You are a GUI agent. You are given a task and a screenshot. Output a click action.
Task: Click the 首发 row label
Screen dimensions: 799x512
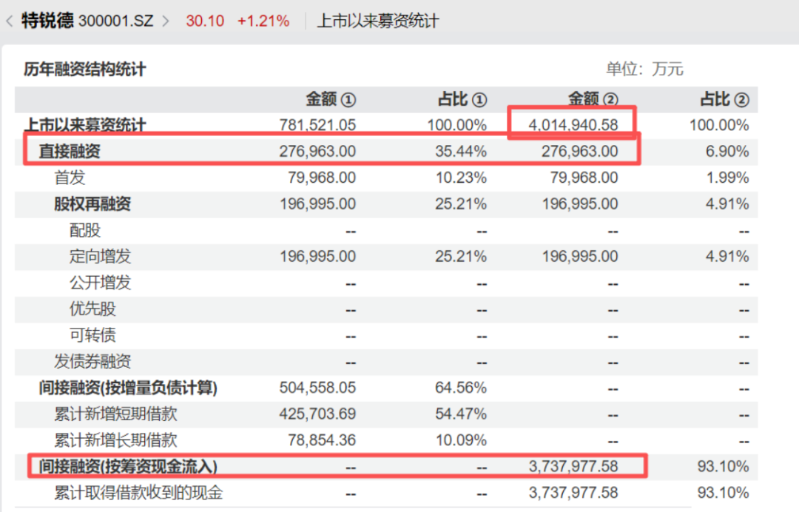point(69,178)
